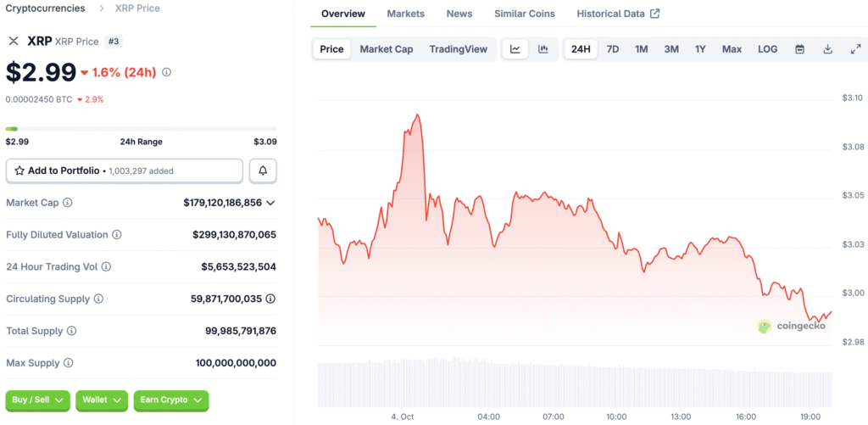
Task: Click the price alert bell icon
Action: click(x=263, y=171)
